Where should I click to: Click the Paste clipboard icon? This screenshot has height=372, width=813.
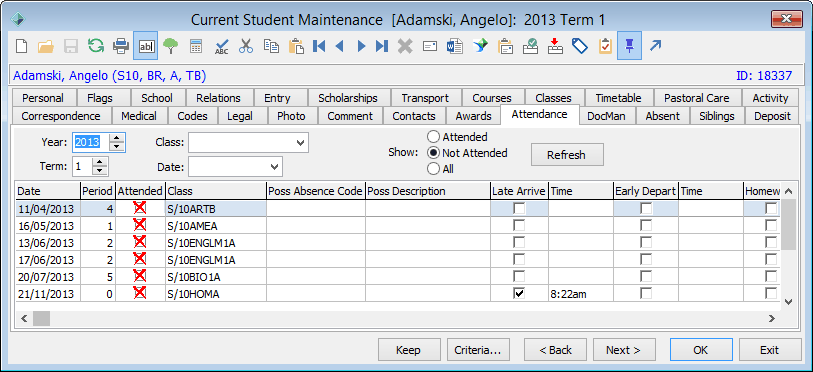click(x=296, y=47)
